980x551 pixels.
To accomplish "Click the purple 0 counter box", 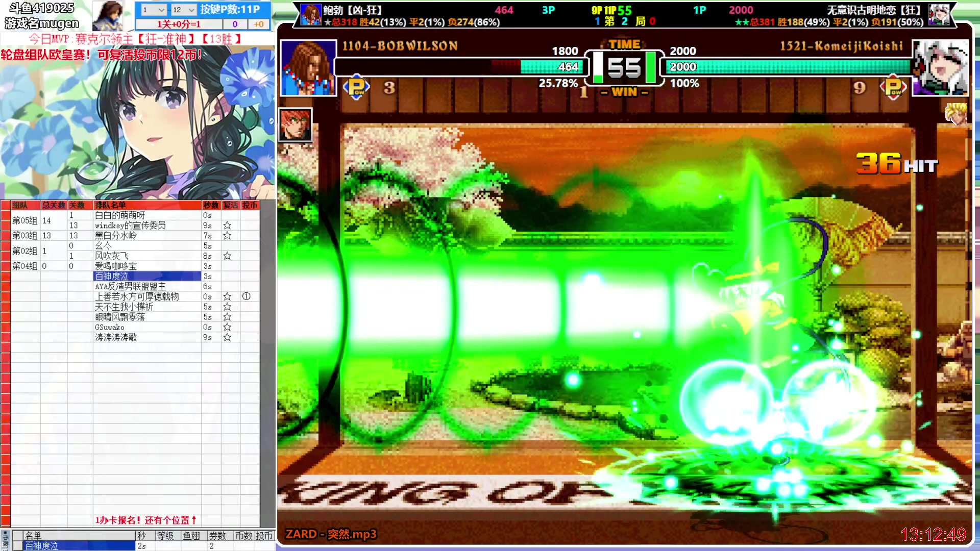I will pos(235,24).
